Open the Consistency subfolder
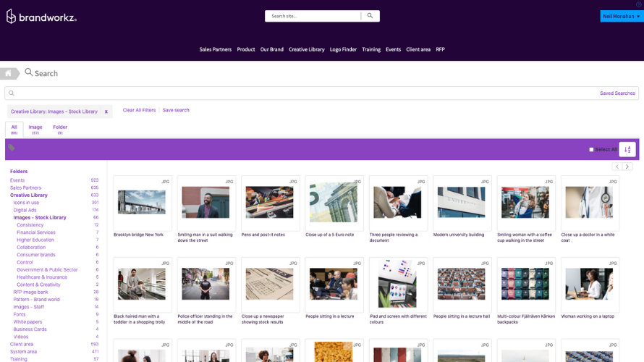This screenshot has height=362, width=644. [30, 224]
